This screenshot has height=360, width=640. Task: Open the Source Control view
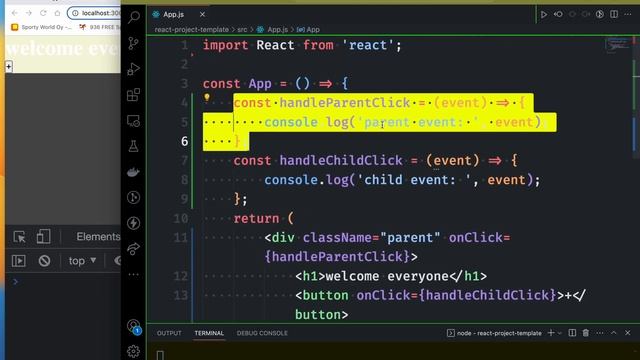pyautogui.click(x=133, y=43)
